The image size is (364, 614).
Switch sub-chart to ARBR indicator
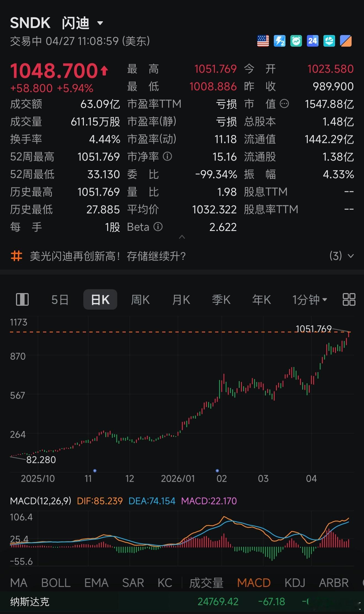pos(334,583)
